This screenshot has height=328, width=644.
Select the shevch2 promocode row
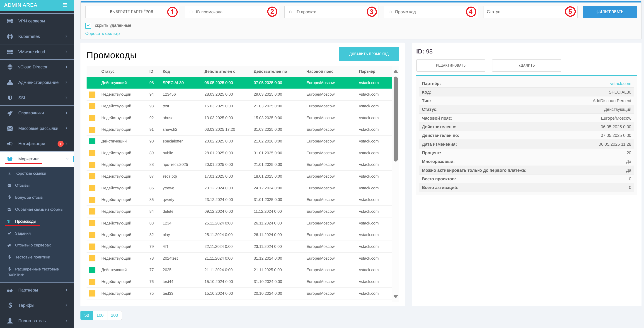click(239, 130)
